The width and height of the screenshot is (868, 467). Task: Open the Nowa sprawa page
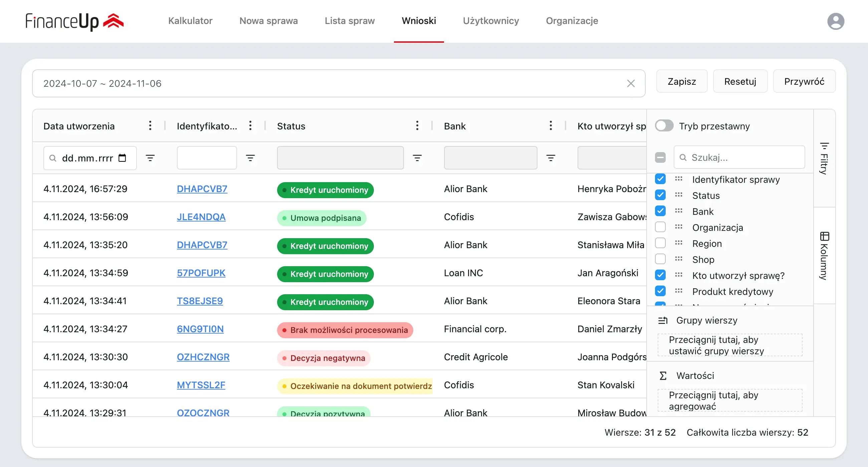(268, 21)
